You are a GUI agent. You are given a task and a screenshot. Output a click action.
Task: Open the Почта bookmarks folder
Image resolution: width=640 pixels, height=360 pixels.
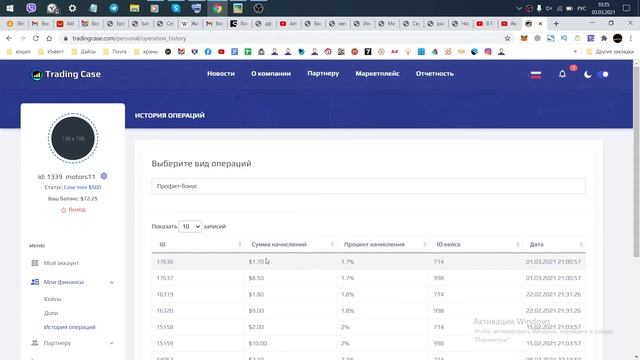115,52
